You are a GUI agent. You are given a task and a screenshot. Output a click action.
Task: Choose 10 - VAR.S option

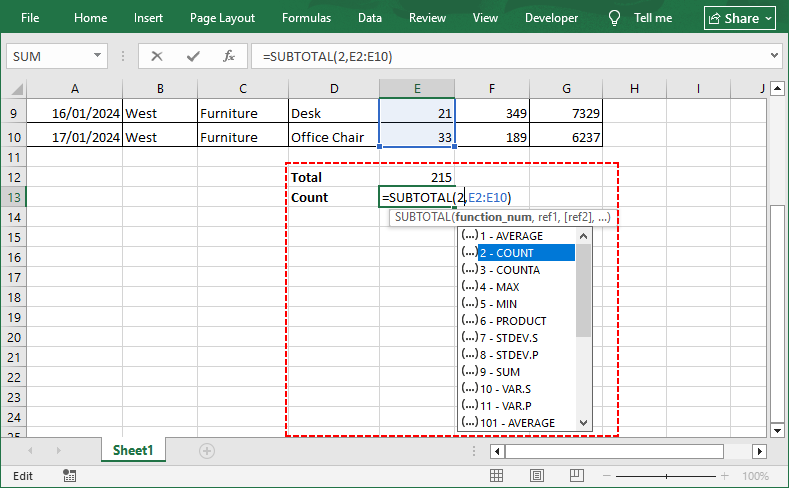(517, 389)
